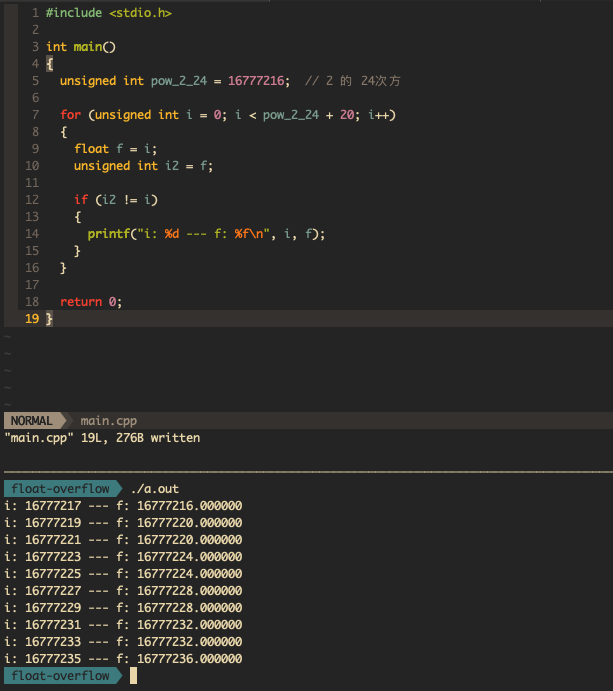
Task: Click the float-overflow prompt segment beside ./a.out
Action: tap(60, 489)
